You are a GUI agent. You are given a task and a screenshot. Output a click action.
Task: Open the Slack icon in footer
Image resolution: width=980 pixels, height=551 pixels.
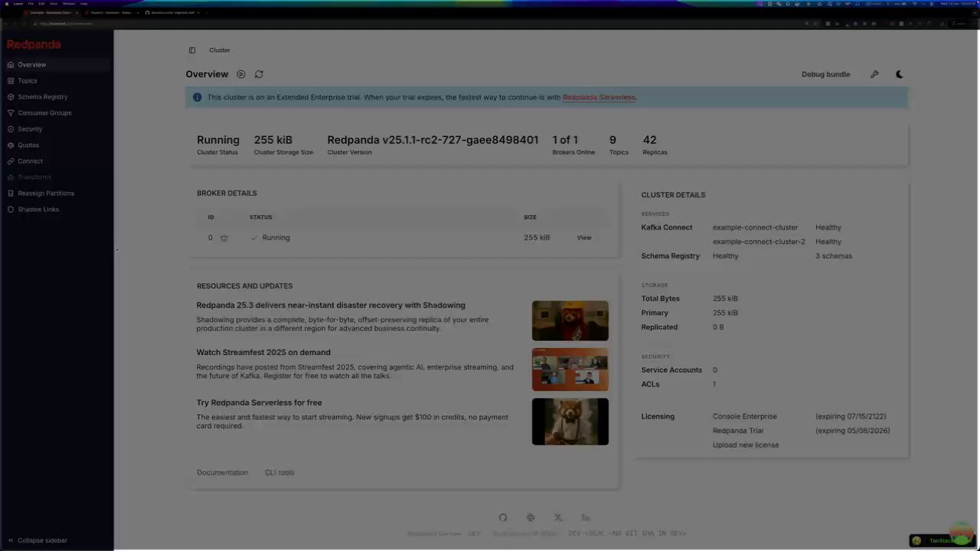pos(531,518)
